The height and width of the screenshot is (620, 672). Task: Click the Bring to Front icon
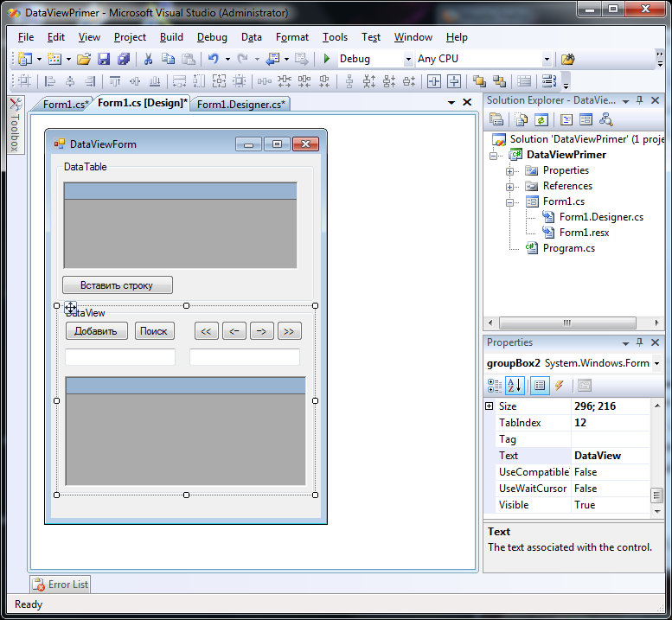coord(479,81)
